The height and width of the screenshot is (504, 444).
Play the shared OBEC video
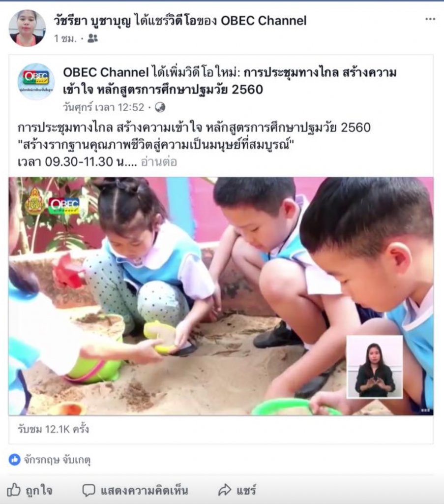(221, 296)
